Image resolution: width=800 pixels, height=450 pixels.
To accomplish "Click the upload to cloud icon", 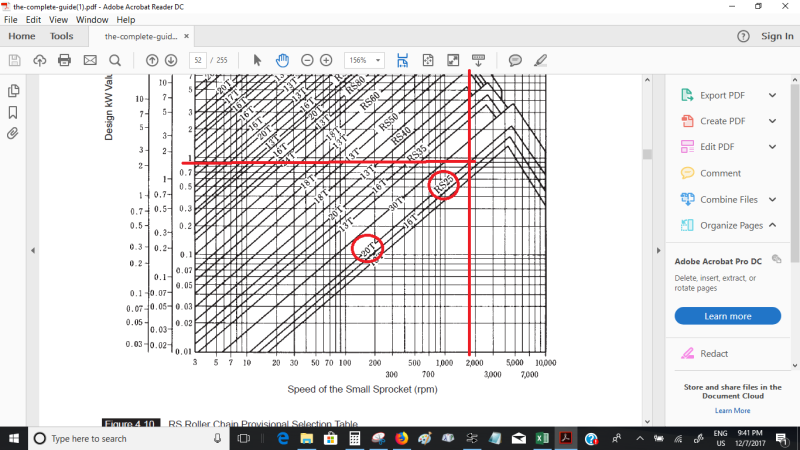I will (39, 60).
